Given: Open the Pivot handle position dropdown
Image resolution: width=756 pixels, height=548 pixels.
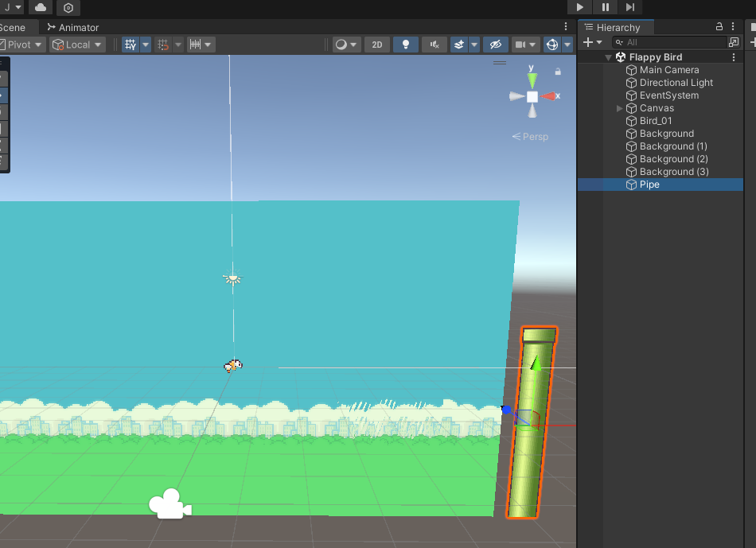Looking at the screenshot, I should (x=21, y=45).
